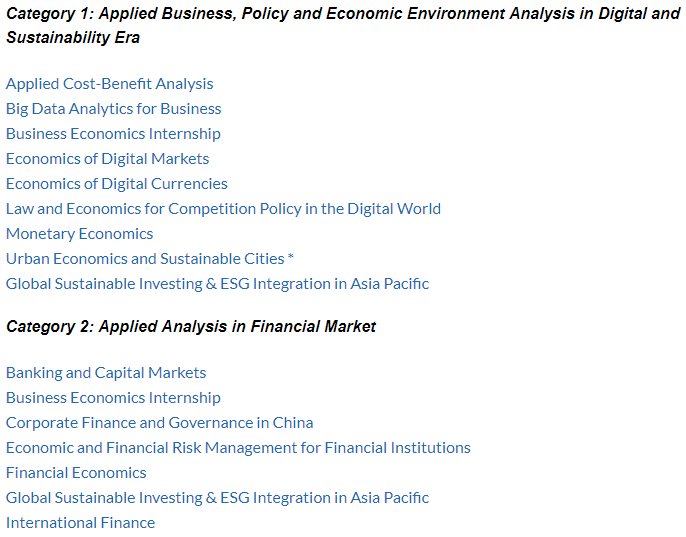Click the Category 2 Applied Analysis heading
This screenshot has height=537, width=686.
[191, 326]
